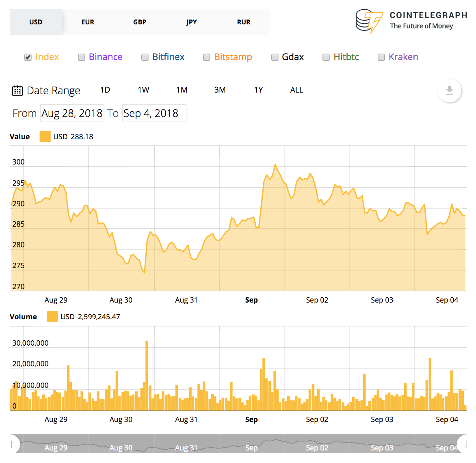This screenshot has height=463, width=476.
Task: Toggle the Hitbtc checkbox
Action: click(326, 57)
